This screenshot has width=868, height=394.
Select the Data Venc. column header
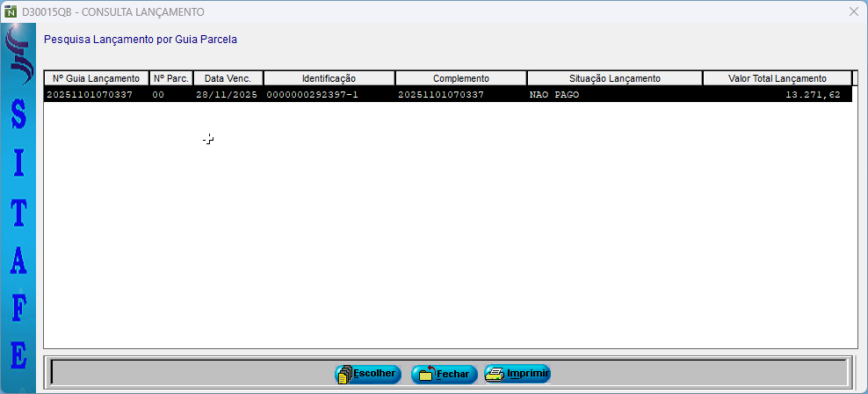click(228, 78)
